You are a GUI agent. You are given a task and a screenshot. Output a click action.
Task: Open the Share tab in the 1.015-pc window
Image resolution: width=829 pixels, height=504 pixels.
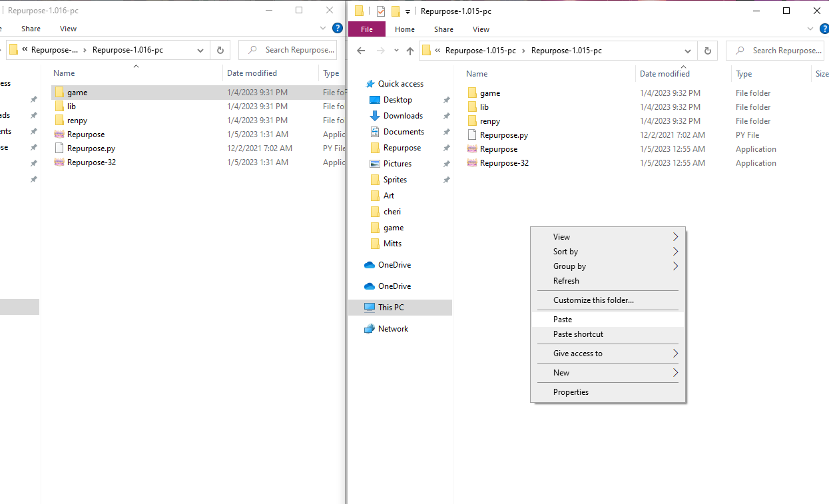click(x=443, y=29)
